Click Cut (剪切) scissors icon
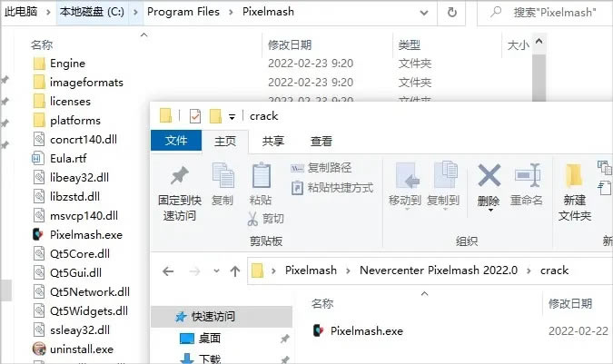613x364 pixels. click(253, 219)
